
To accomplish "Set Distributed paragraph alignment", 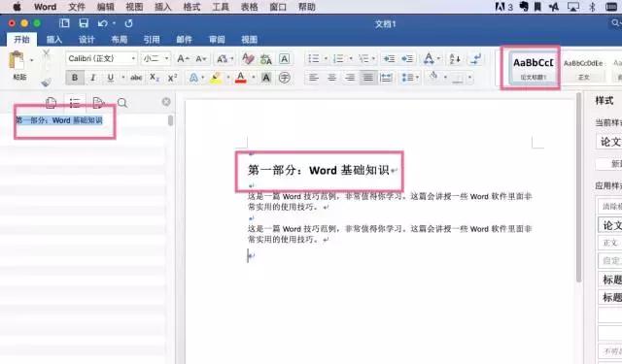I will (386, 78).
